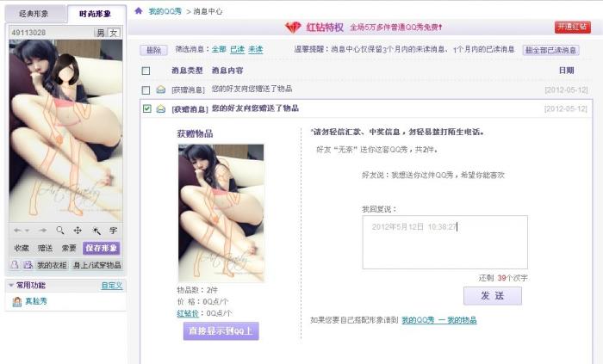603x364 pixels.
Task: Click the home icon in the breadcrumb
Action: coord(139,10)
